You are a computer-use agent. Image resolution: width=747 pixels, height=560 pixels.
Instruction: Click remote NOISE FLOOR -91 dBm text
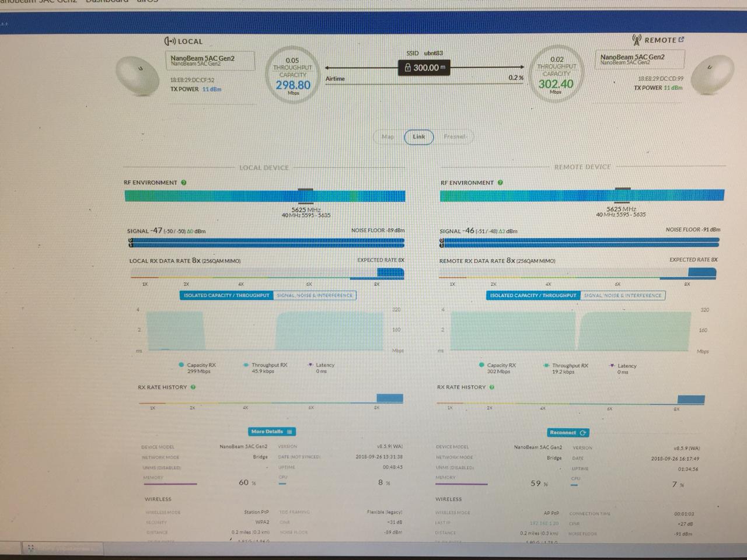coord(693,230)
